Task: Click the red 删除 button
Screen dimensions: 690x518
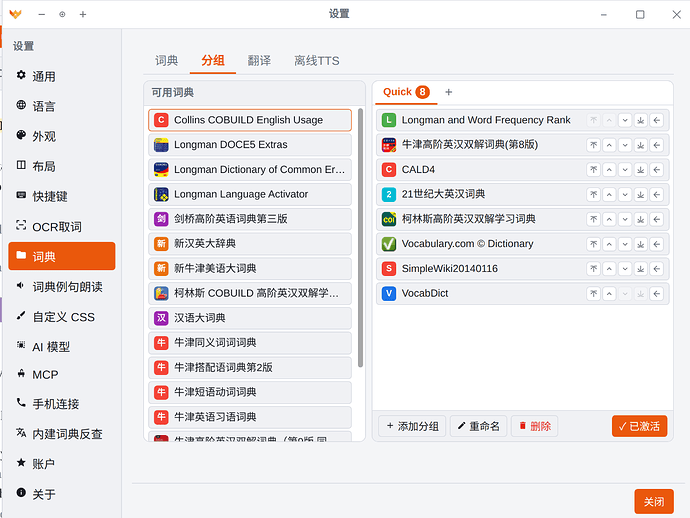Action: (x=535, y=426)
